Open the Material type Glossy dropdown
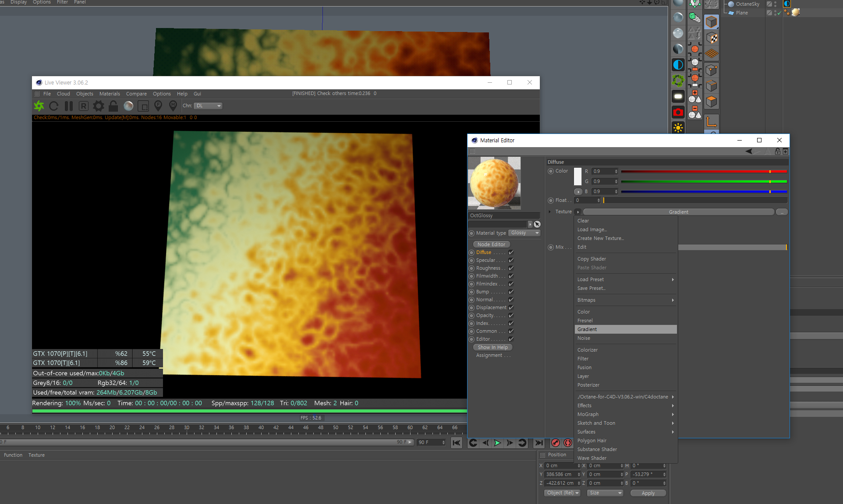The image size is (843, 504). (524, 233)
